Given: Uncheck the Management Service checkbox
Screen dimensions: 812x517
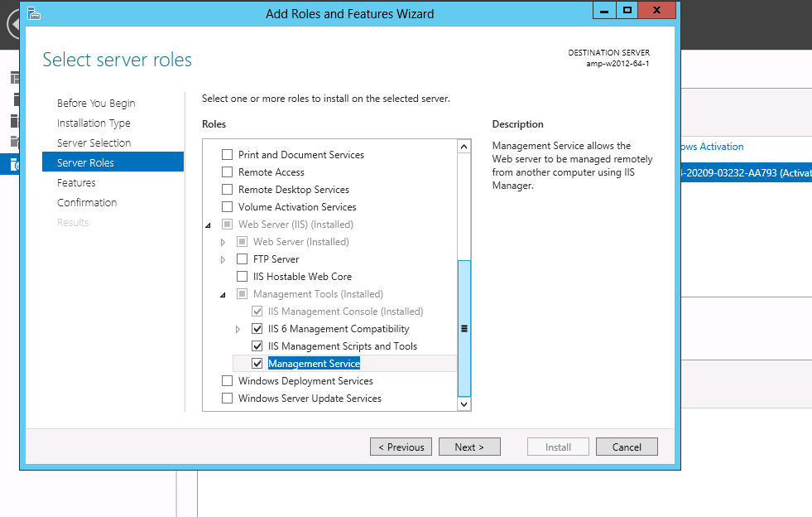Looking at the screenshot, I should click(257, 363).
